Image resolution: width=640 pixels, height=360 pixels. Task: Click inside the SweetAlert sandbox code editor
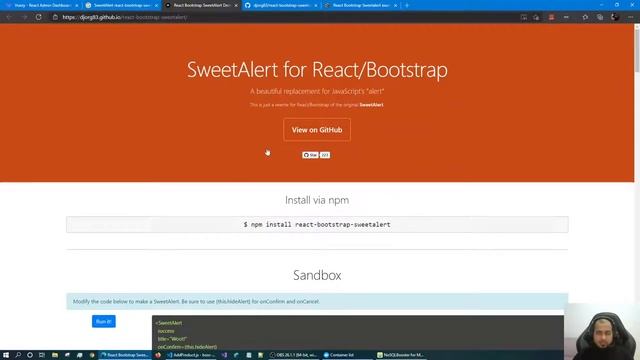[358, 333]
